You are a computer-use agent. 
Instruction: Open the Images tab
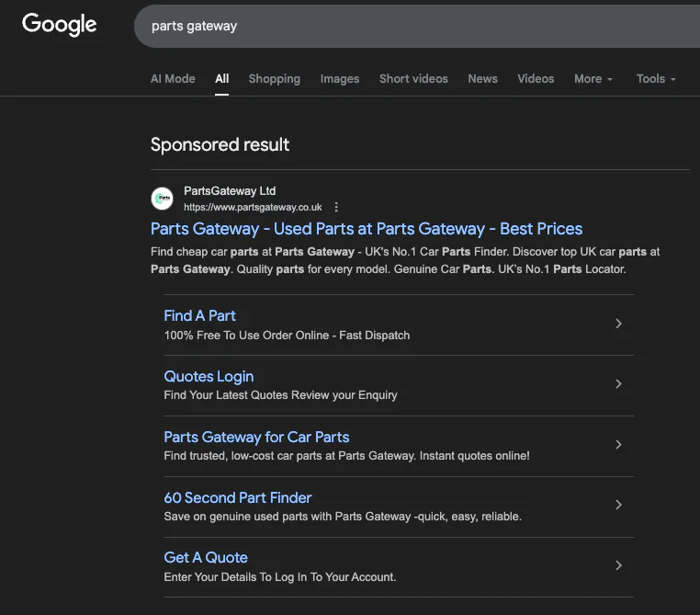(340, 79)
